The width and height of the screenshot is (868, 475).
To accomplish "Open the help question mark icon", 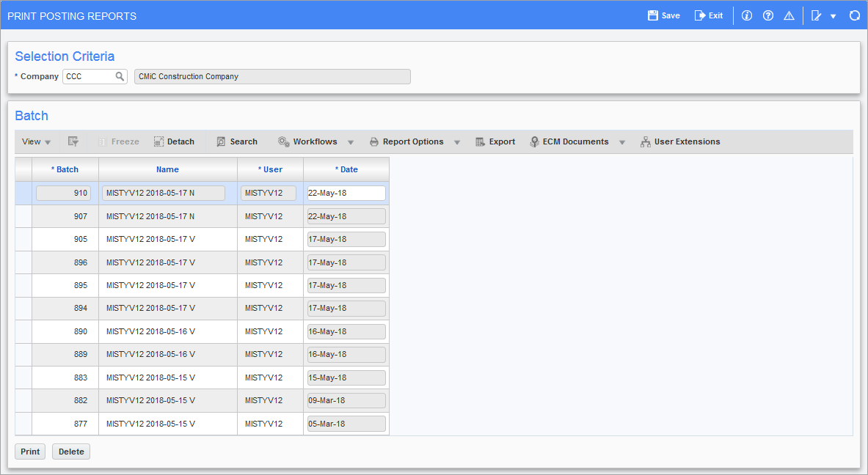I will 767,15.
